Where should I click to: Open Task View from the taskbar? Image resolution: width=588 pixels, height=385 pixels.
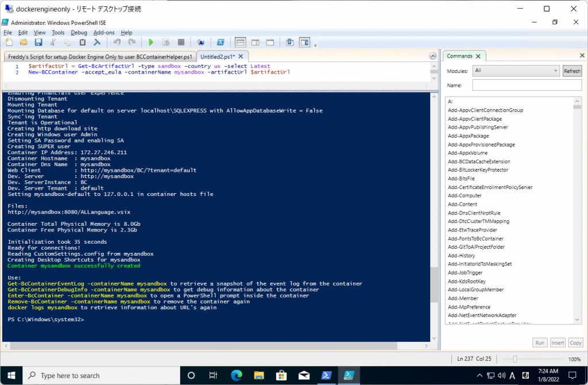pyautogui.click(x=213, y=375)
